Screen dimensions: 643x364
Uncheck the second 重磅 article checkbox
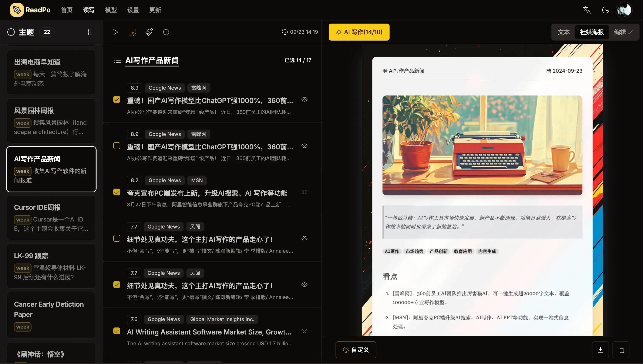coord(116,146)
